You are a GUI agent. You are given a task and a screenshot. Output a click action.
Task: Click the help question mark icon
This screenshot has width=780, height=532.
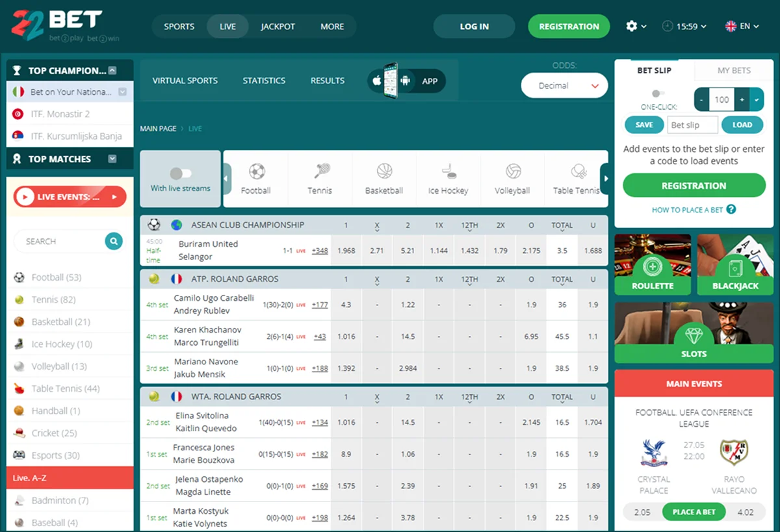(x=731, y=209)
